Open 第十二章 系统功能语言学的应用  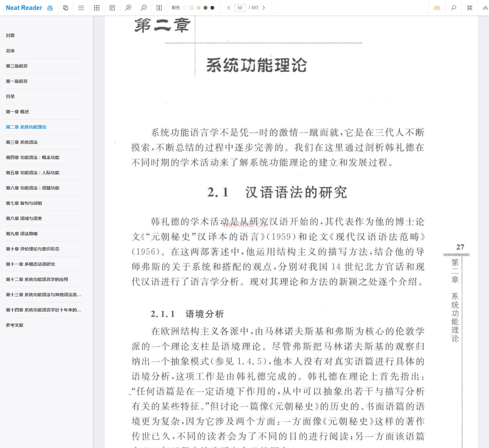pyautogui.click(x=45, y=279)
